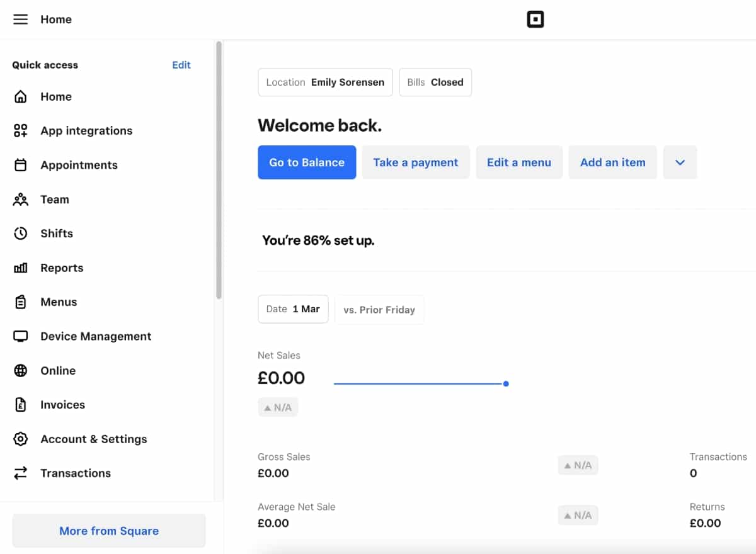Open Bills Closed filter
Image resolution: width=756 pixels, height=554 pixels.
[435, 82]
